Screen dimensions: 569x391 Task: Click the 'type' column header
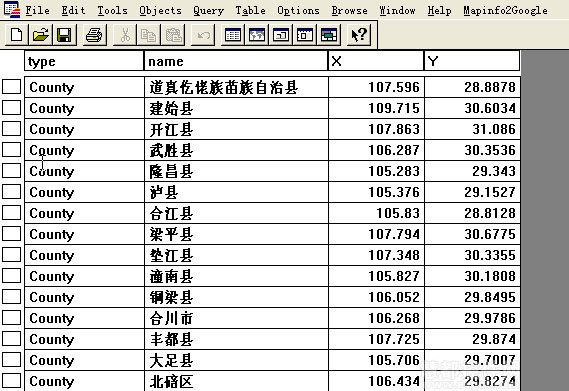(x=84, y=61)
